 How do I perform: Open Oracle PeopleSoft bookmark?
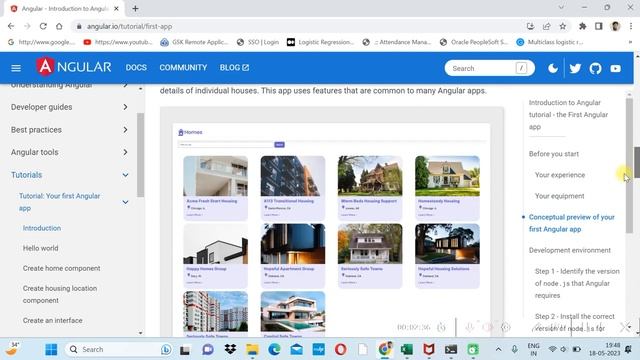click(473, 42)
